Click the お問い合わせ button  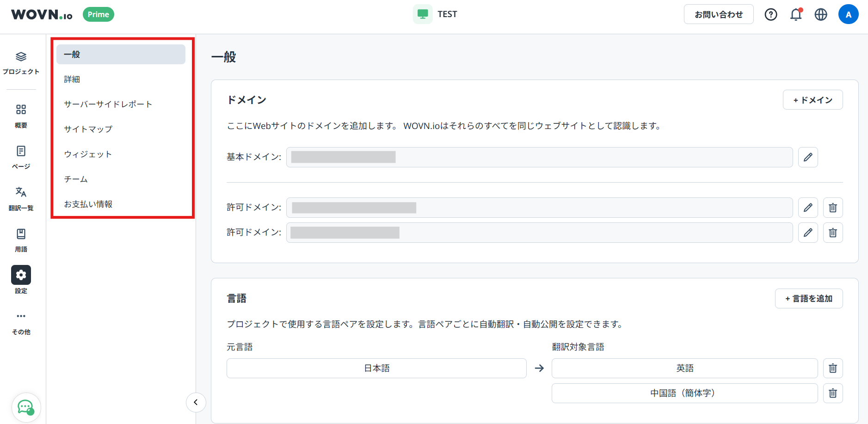[x=719, y=14]
